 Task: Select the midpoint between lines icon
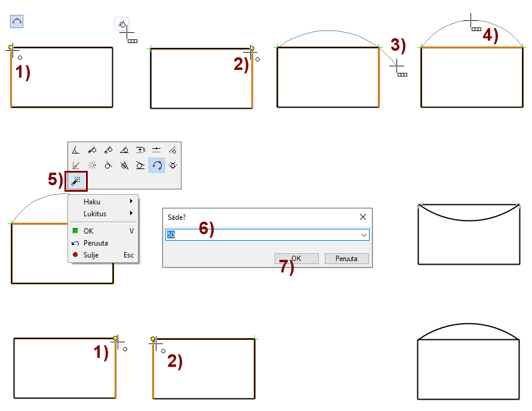click(x=156, y=150)
